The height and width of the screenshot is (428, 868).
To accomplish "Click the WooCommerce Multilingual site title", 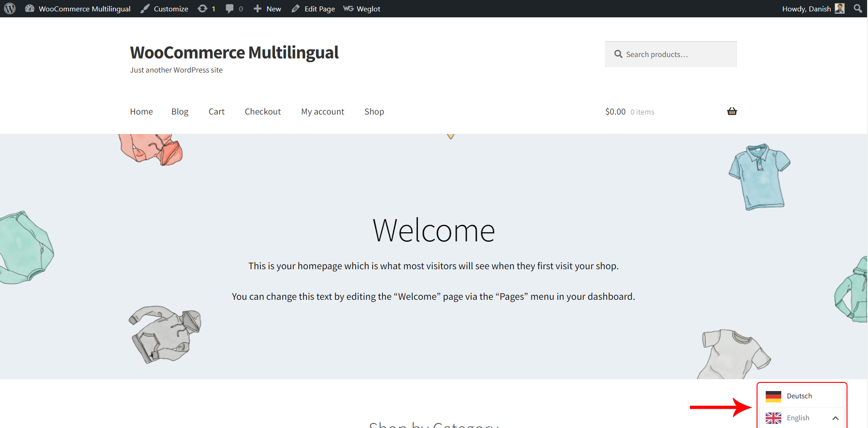I will (234, 52).
